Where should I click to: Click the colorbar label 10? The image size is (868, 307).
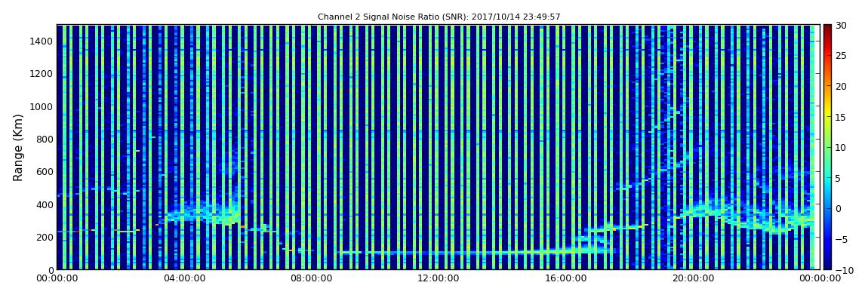(x=842, y=148)
